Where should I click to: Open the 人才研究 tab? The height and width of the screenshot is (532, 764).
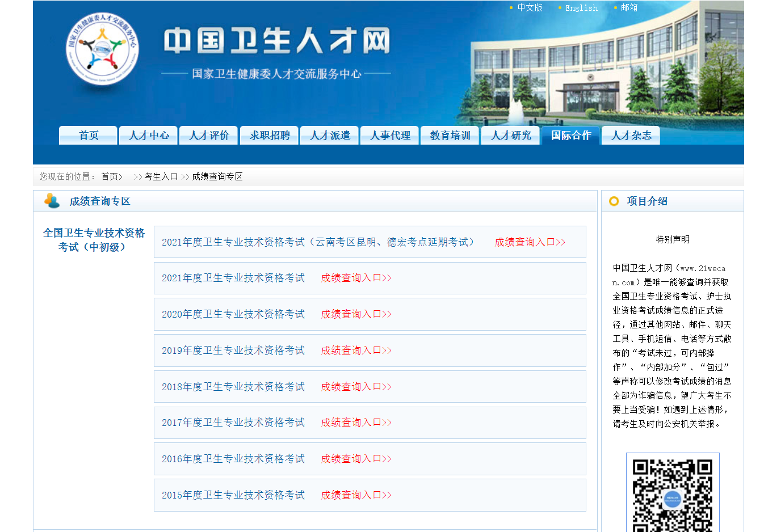[510, 135]
